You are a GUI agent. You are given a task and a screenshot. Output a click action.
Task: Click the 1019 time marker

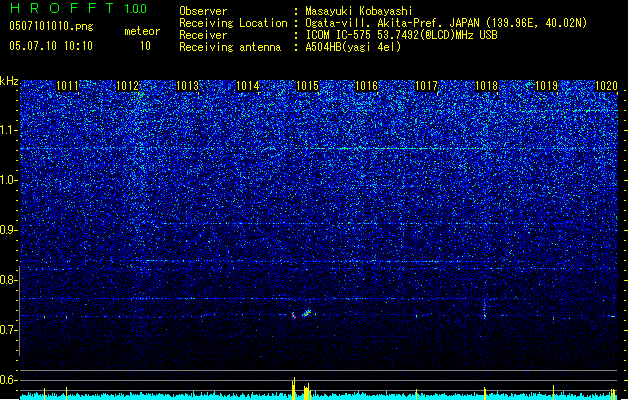[x=546, y=86]
